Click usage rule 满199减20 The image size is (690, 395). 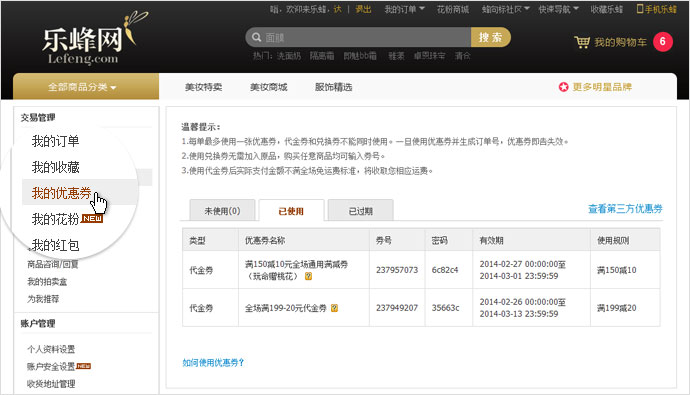(x=617, y=308)
